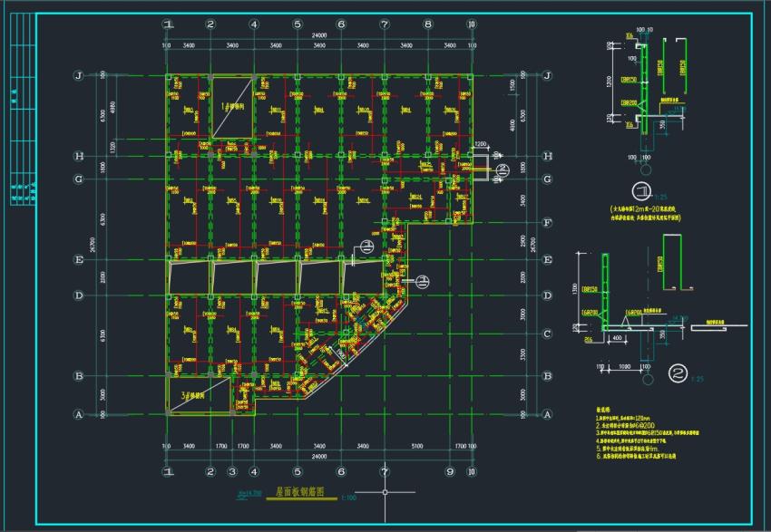Select the 5100 dimension at bottom

point(417,446)
